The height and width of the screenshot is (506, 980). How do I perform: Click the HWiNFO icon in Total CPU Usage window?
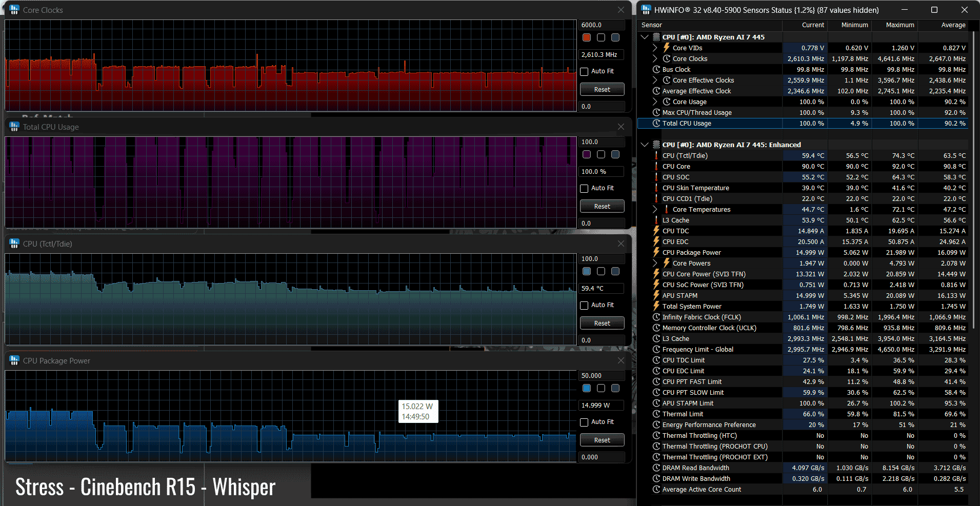(x=14, y=127)
